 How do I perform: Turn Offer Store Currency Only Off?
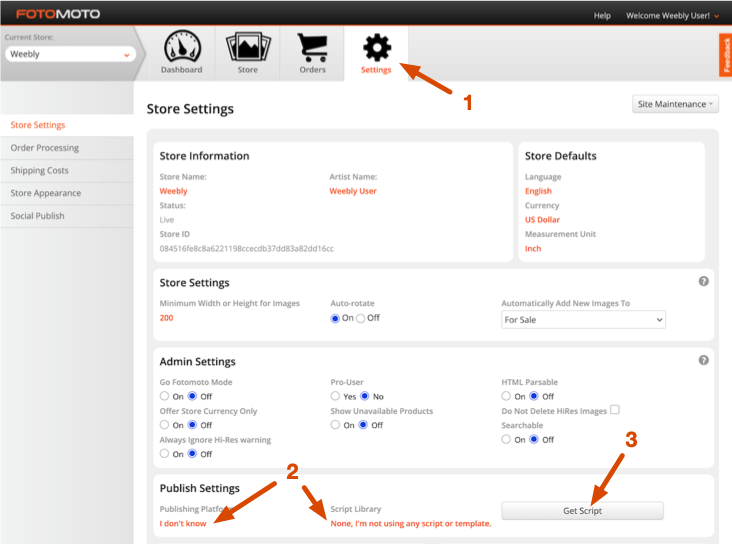tap(192, 424)
